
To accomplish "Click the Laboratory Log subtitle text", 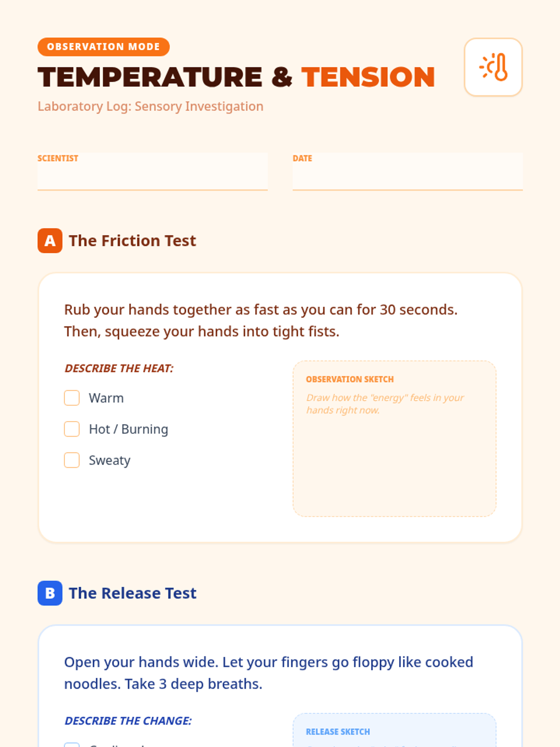I will [151, 106].
